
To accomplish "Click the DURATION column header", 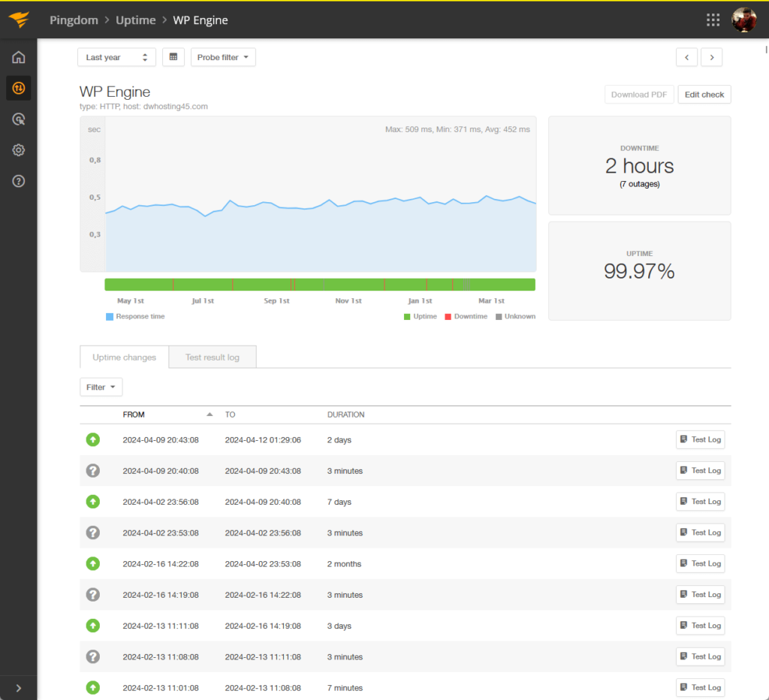I will [x=345, y=415].
